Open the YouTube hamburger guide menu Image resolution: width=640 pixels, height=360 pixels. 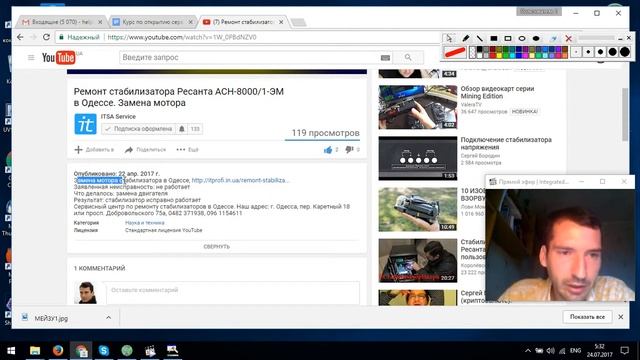click(31, 58)
